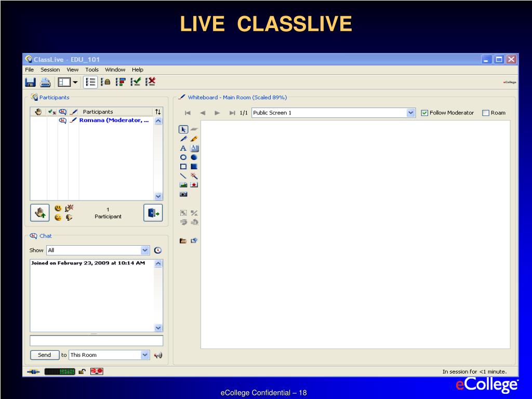
Task: Open the Tools menu
Action: [x=92, y=70]
